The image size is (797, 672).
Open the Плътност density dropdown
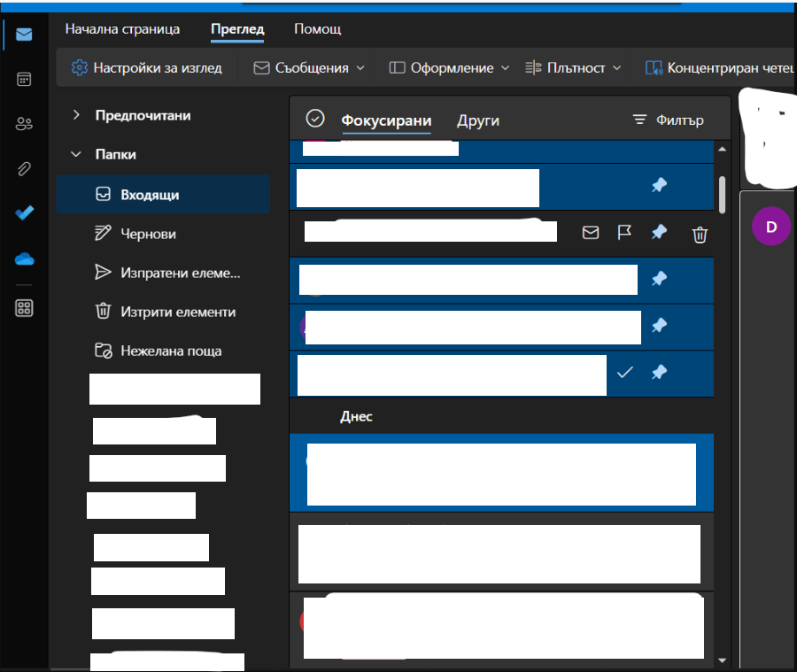click(573, 67)
